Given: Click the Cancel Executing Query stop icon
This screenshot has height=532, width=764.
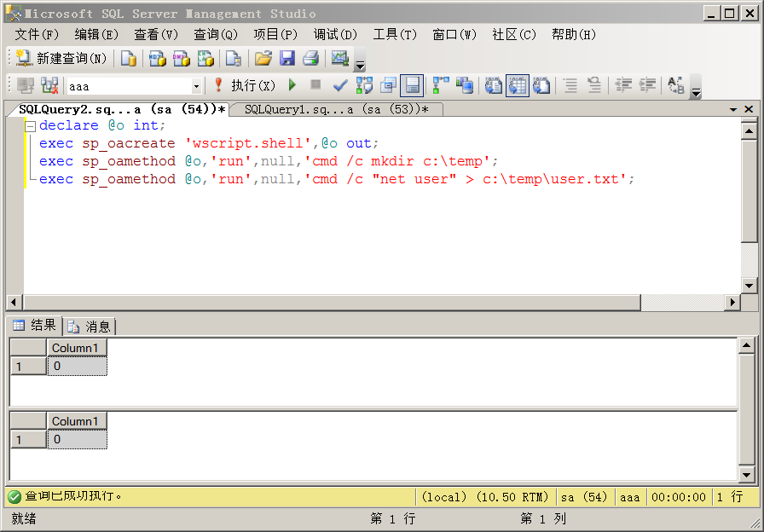Looking at the screenshot, I should point(315,84).
